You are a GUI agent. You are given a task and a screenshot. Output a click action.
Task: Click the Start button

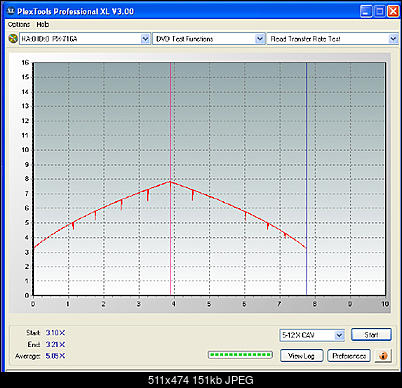pyautogui.click(x=371, y=335)
